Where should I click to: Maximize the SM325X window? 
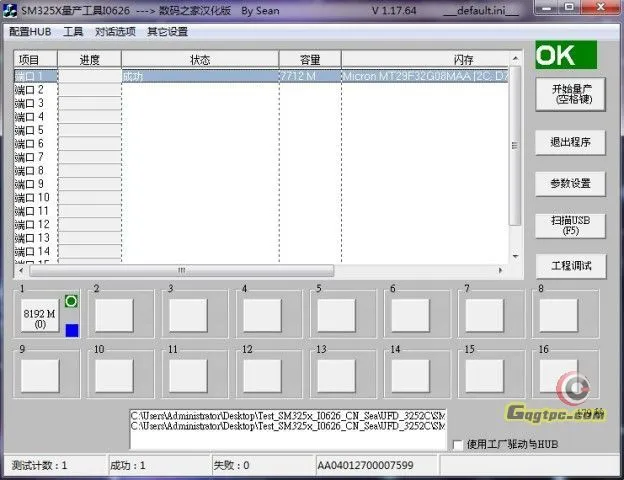570,8
